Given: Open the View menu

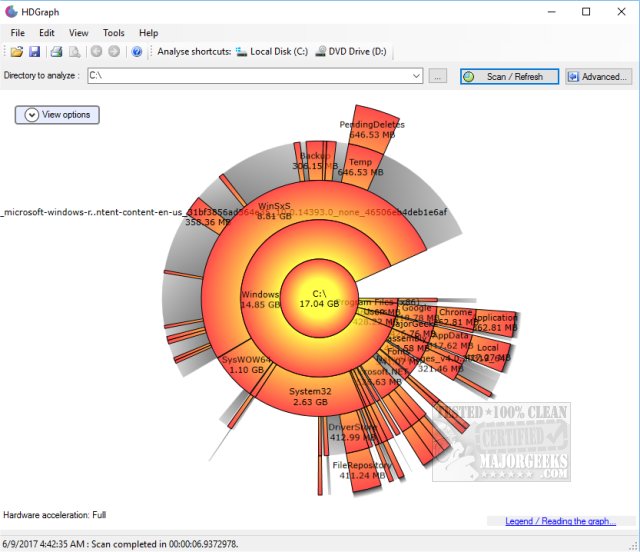Looking at the screenshot, I should 78,33.
